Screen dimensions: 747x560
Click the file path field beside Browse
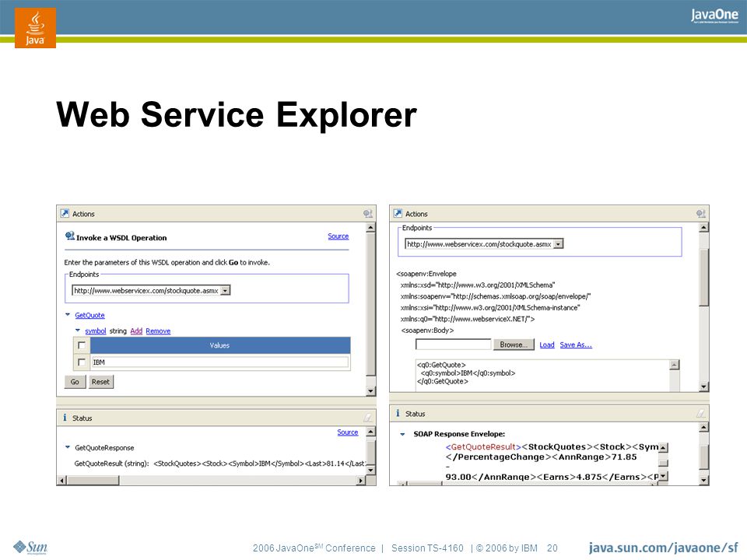coord(453,345)
